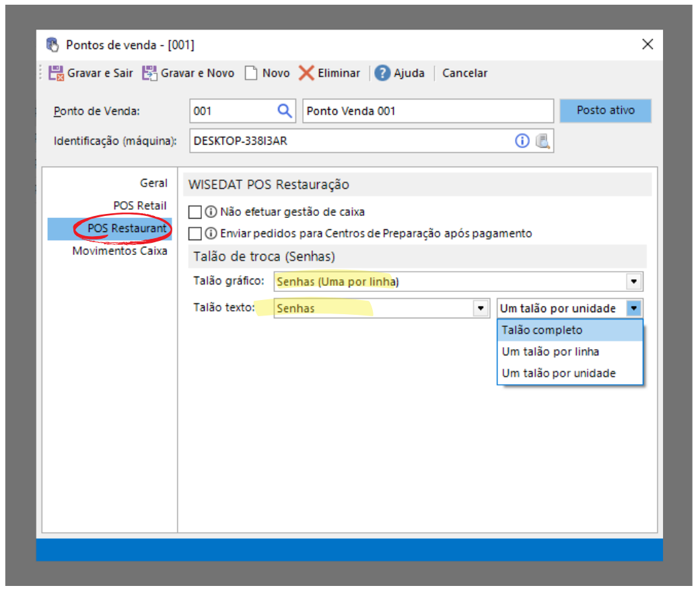Choose Um talão por linha option
This screenshot has height=592, width=700.
pos(569,352)
